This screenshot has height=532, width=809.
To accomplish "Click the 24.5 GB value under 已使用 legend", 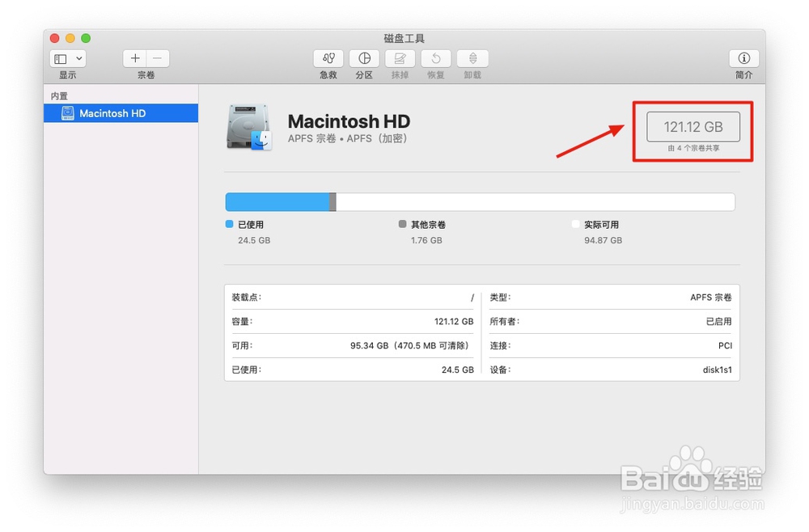I will click(x=254, y=240).
